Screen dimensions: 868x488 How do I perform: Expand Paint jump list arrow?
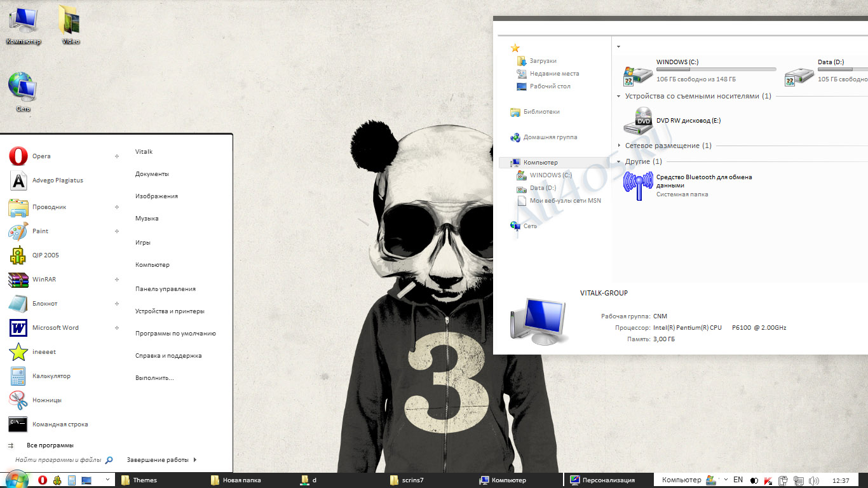pyautogui.click(x=117, y=231)
